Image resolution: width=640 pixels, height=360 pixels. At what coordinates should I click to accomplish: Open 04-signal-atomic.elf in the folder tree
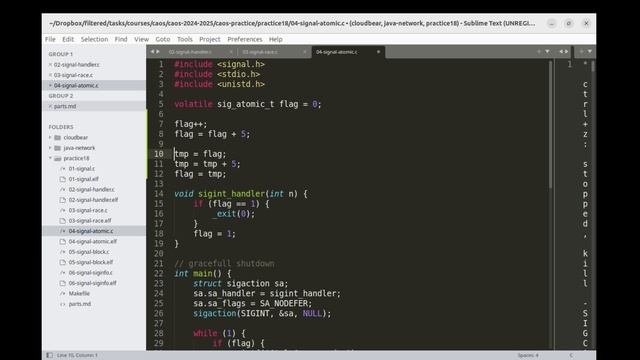(x=93, y=242)
